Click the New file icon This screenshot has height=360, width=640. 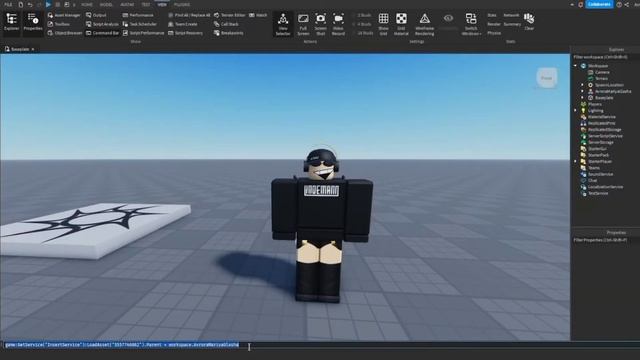coord(21,4)
